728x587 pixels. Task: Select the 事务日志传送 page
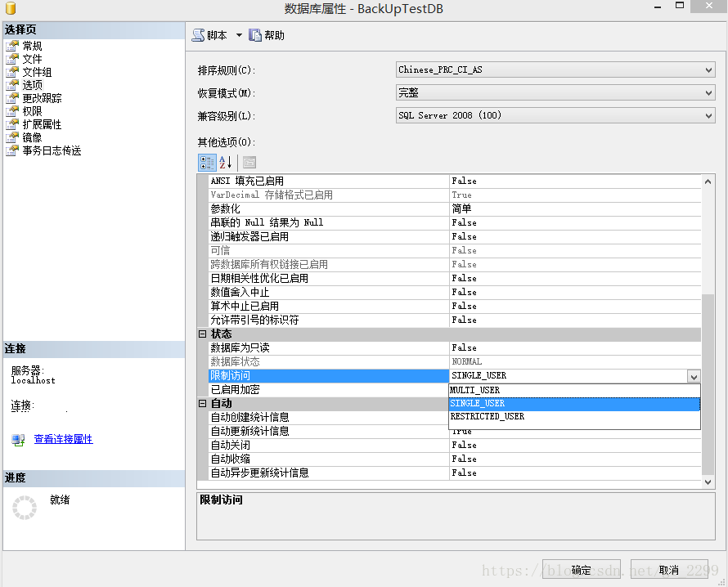pyautogui.click(x=52, y=151)
